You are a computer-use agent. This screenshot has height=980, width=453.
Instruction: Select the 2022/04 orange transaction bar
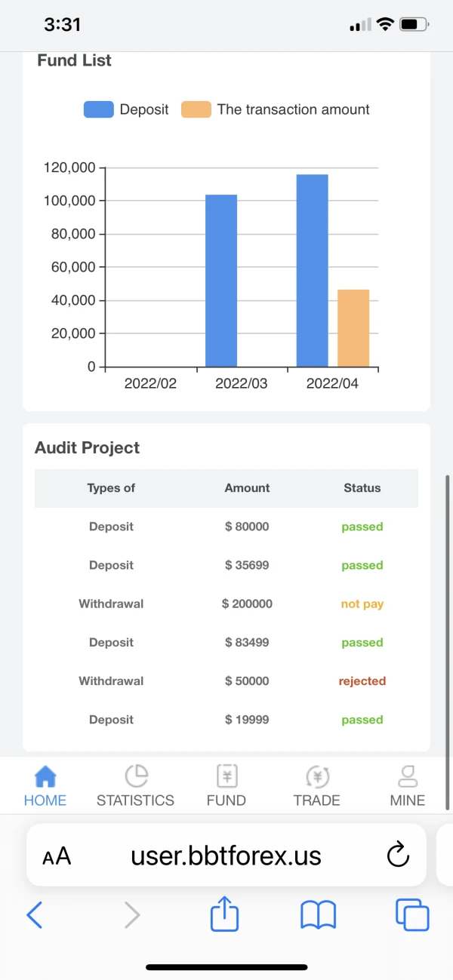pyautogui.click(x=353, y=328)
